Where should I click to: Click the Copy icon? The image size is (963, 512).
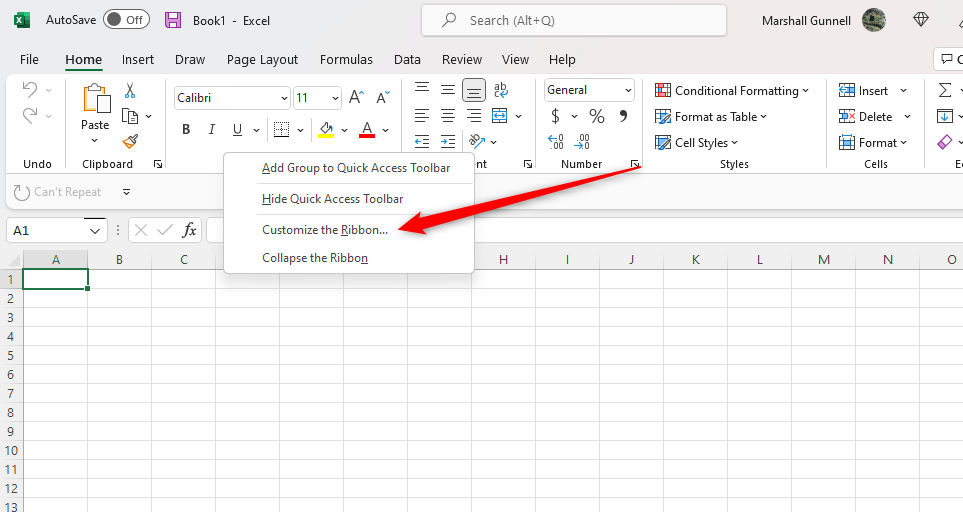(x=130, y=116)
